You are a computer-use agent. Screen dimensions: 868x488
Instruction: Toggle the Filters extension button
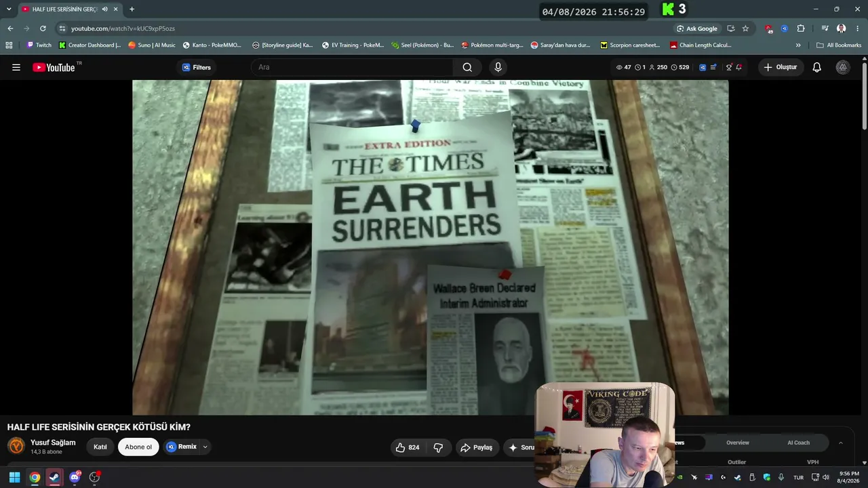197,67
